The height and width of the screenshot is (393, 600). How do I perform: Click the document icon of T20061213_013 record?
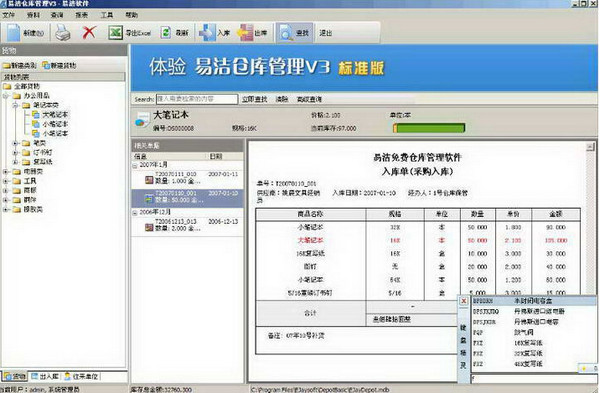tap(149, 227)
